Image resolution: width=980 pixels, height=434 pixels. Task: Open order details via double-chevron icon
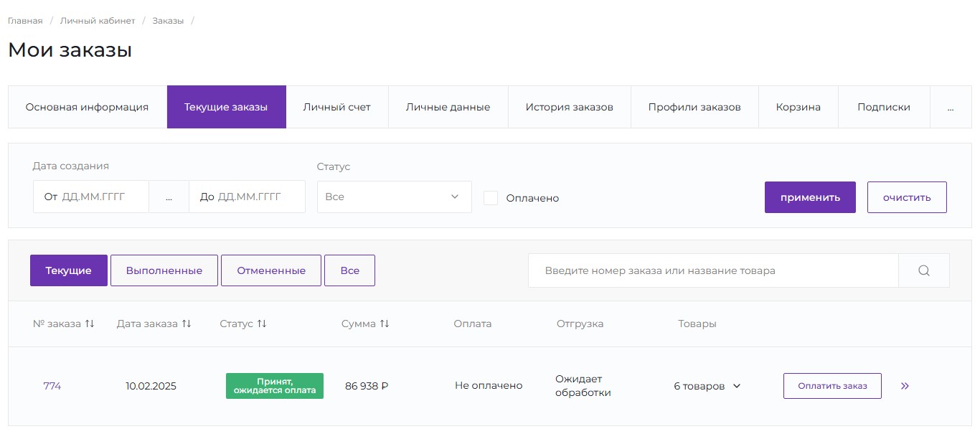click(x=905, y=385)
